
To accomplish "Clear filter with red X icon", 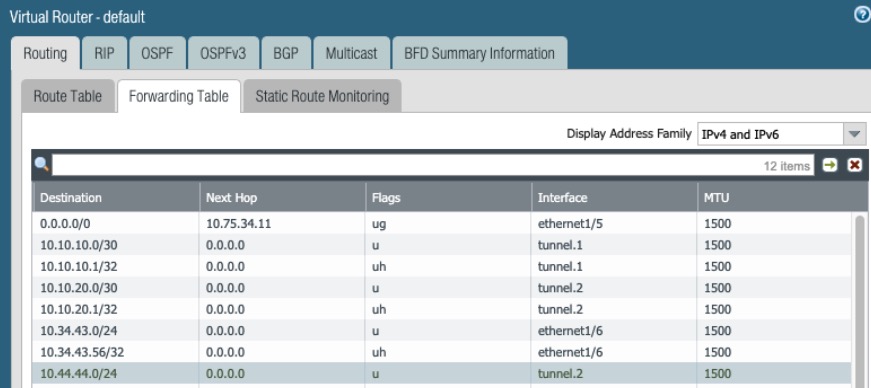I will pyautogui.click(x=854, y=165).
